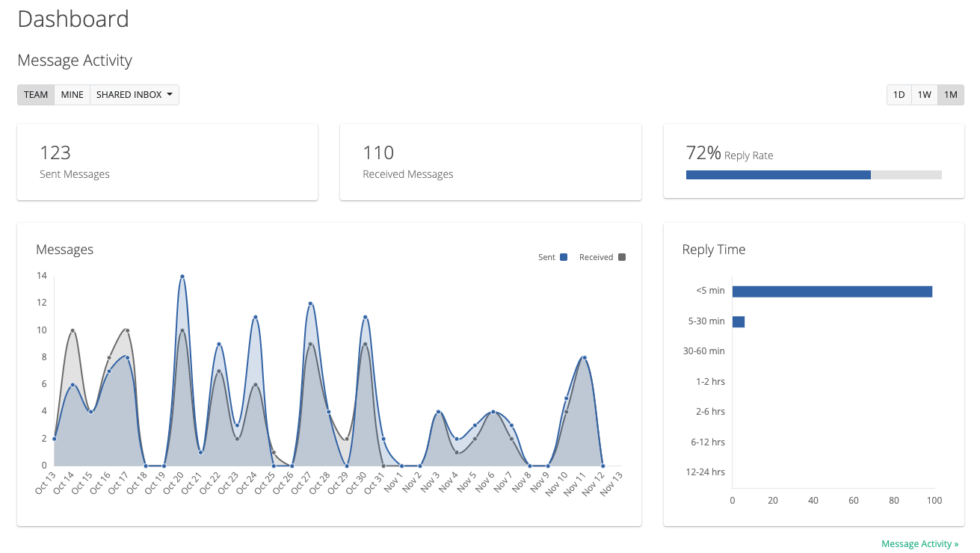Screen dimensions: 980x553
Task: Switch to the MINE filter
Action: point(73,95)
